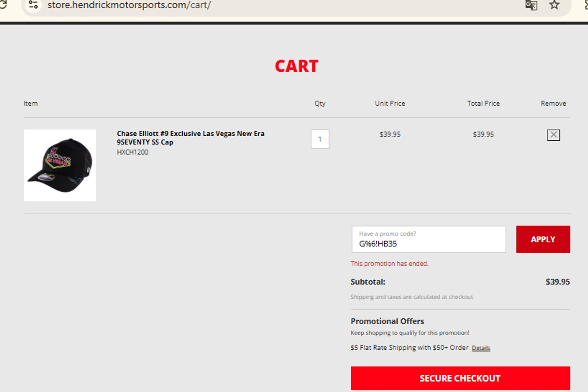
Task: Open the translate page icon
Action: [x=531, y=5]
